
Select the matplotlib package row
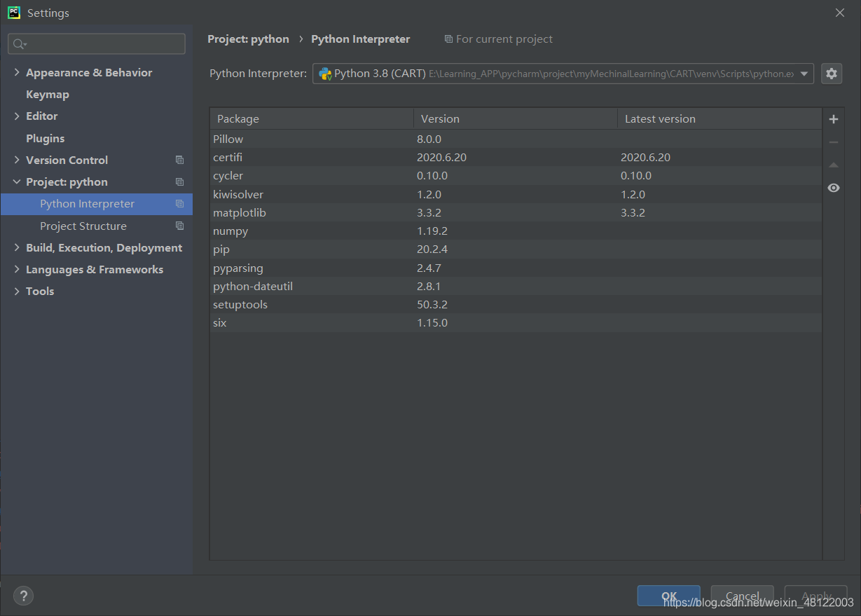(516, 212)
